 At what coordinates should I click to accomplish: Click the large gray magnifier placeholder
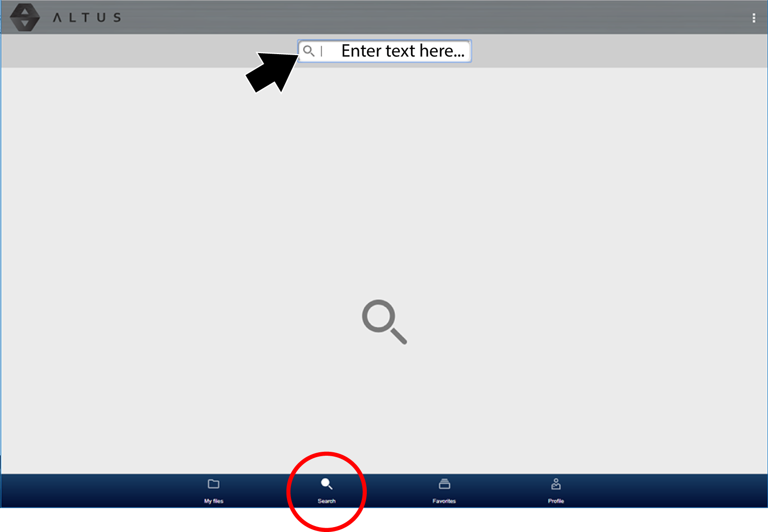384,322
